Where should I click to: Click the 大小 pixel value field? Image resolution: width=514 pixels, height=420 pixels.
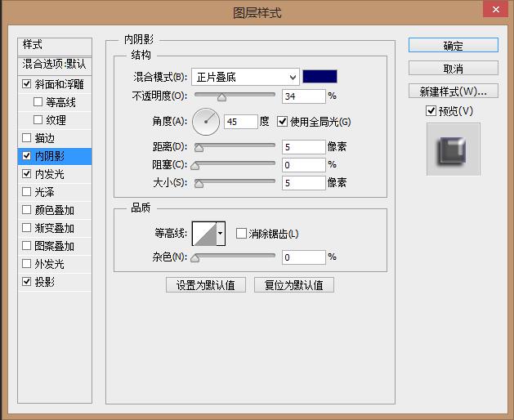click(303, 183)
